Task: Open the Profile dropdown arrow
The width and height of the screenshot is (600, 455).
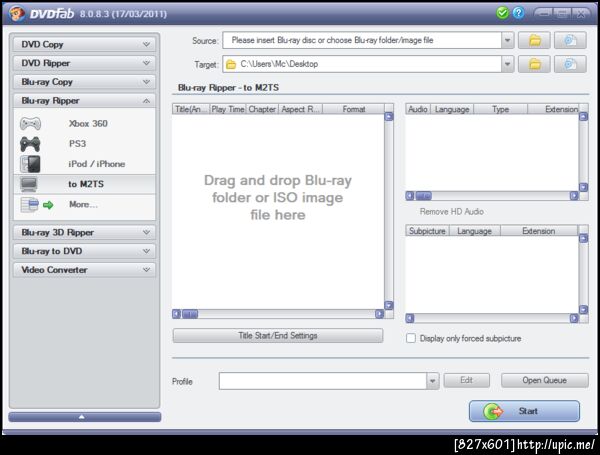Action: point(432,381)
